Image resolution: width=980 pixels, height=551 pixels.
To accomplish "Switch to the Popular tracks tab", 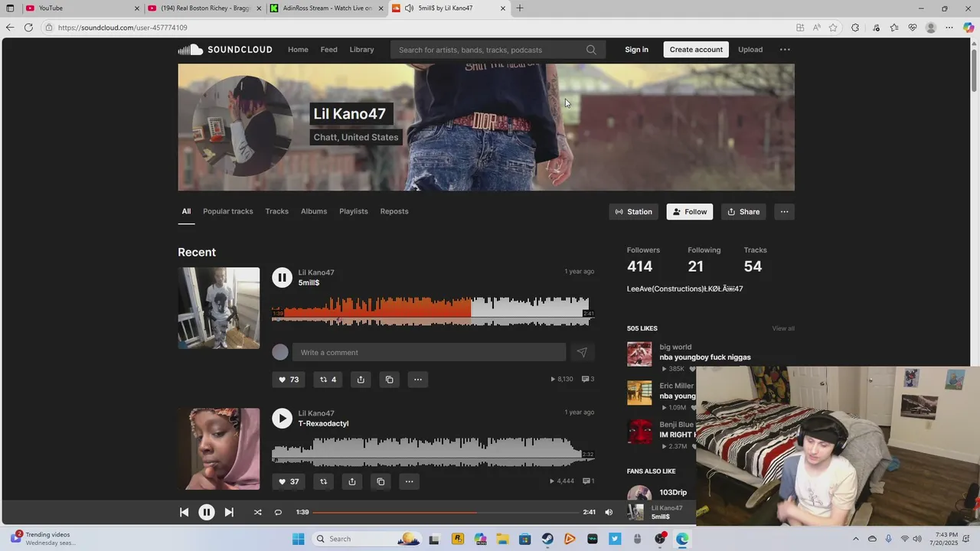I will coord(227,211).
